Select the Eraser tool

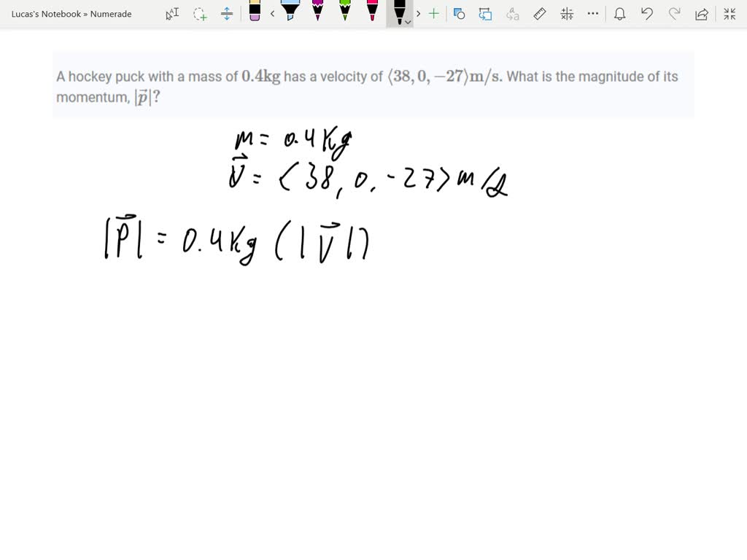pos(255,11)
